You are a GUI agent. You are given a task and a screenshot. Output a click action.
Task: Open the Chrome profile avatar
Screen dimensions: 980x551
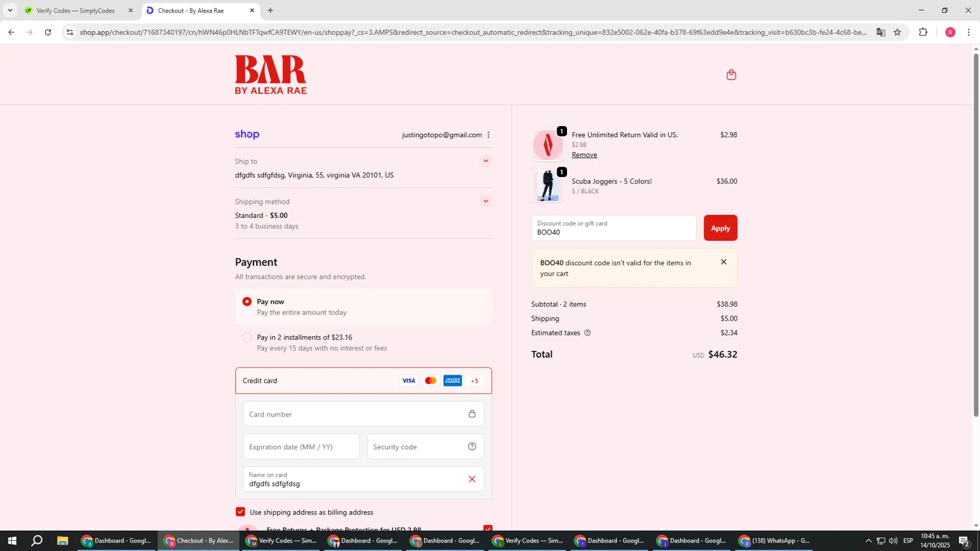(950, 32)
